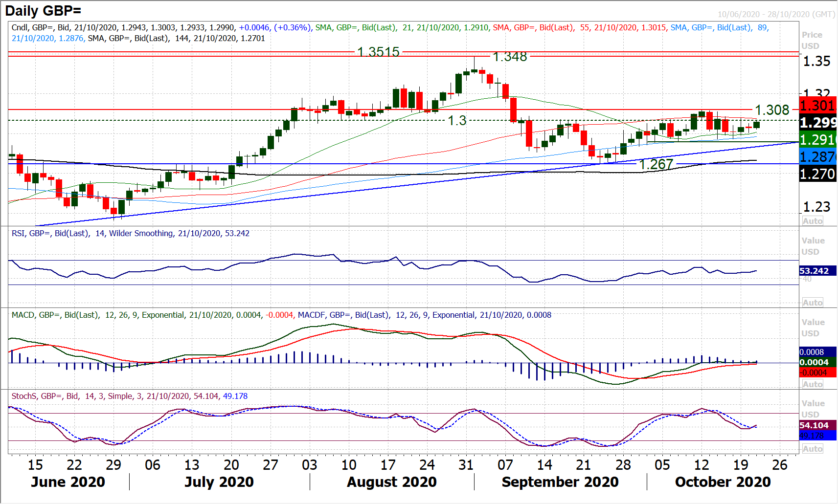Screen dimensions: 838x504
Task: Toggle Auto scaling on the MACD panel
Action: [x=812, y=384]
